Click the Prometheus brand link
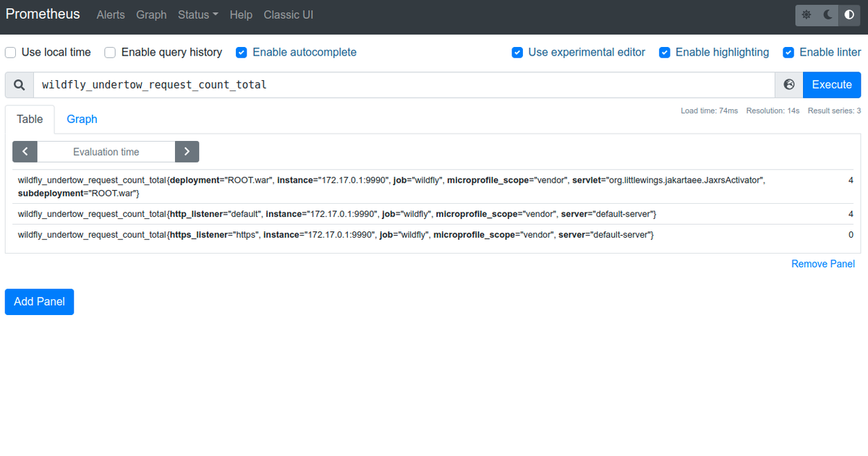The height and width of the screenshot is (456, 868). [x=43, y=14]
